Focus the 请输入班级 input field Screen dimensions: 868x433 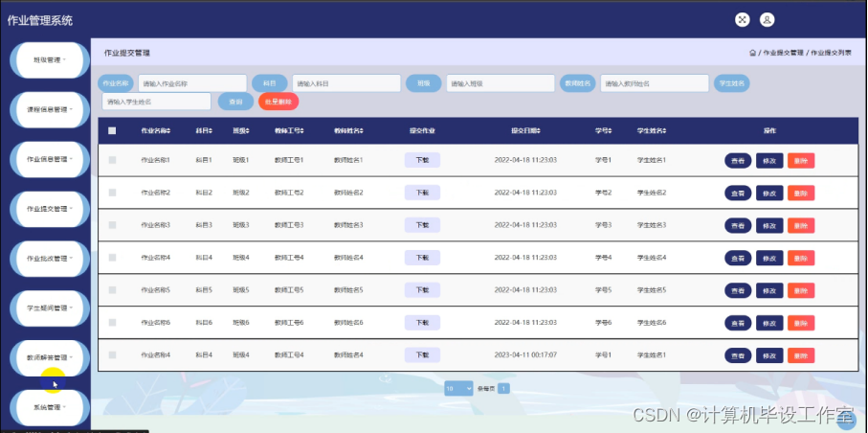pyautogui.click(x=501, y=83)
